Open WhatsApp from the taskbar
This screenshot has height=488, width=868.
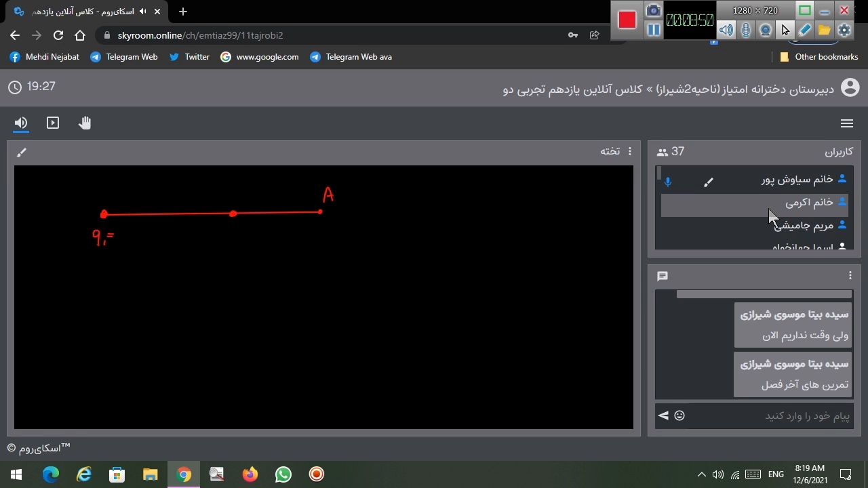pyautogui.click(x=283, y=474)
